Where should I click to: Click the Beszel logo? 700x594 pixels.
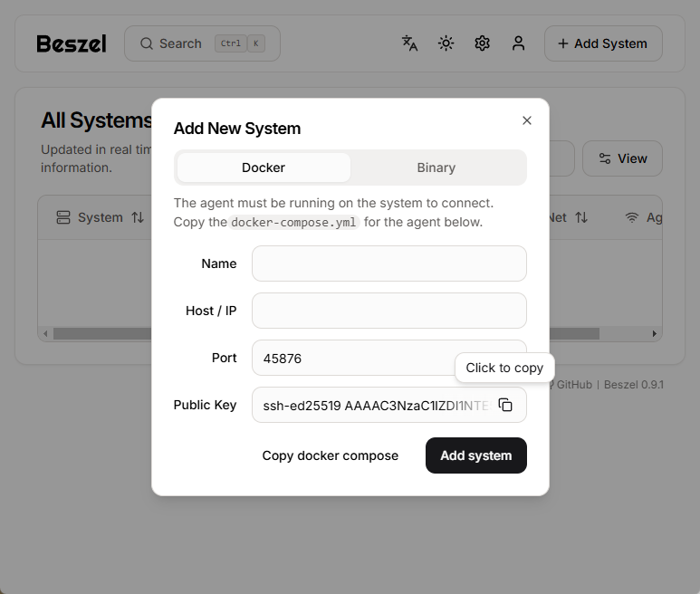pyautogui.click(x=72, y=43)
